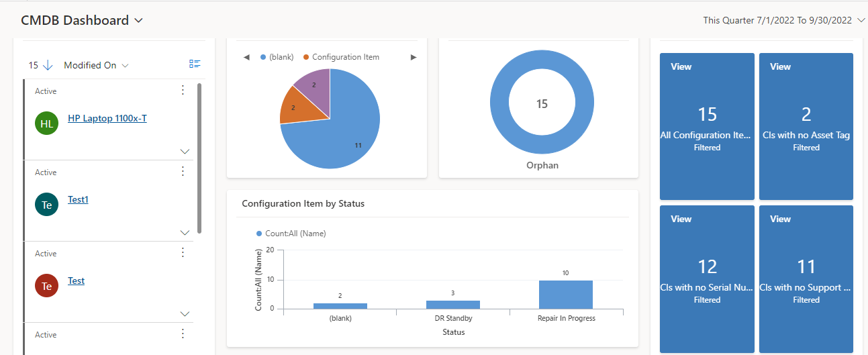Open more options for the Test record
The height and width of the screenshot is (355, 868).
tap(183, 252)
